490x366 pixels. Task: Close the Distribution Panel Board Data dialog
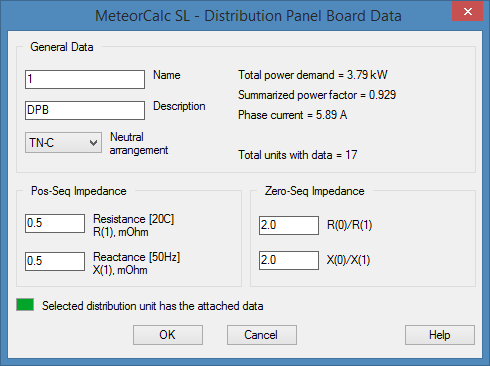pyautogui.click(x=467, y=12)
